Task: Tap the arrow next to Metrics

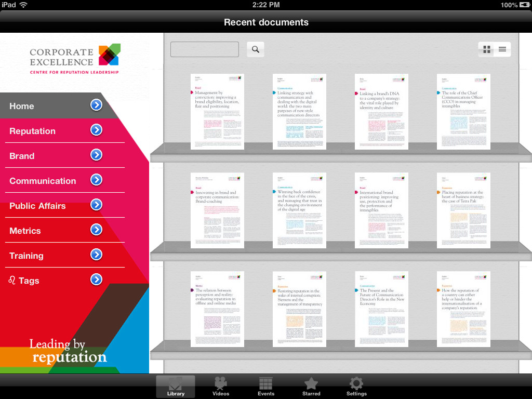Action: (x=96, y=230)
